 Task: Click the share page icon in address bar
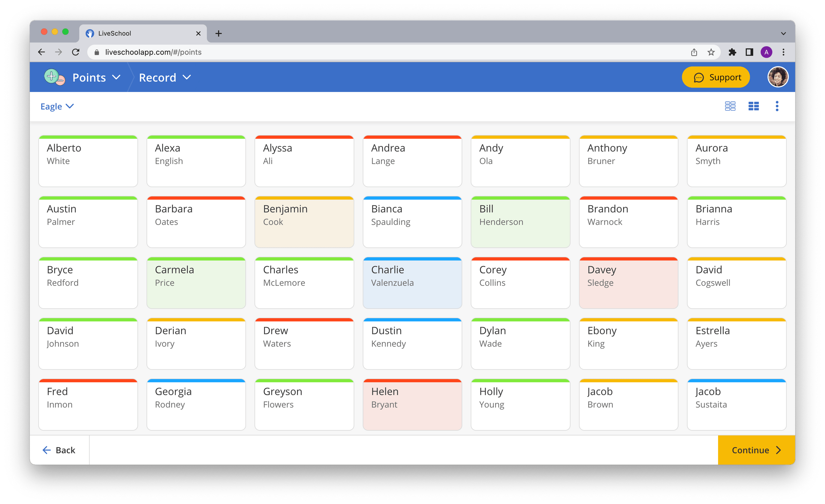694,52
